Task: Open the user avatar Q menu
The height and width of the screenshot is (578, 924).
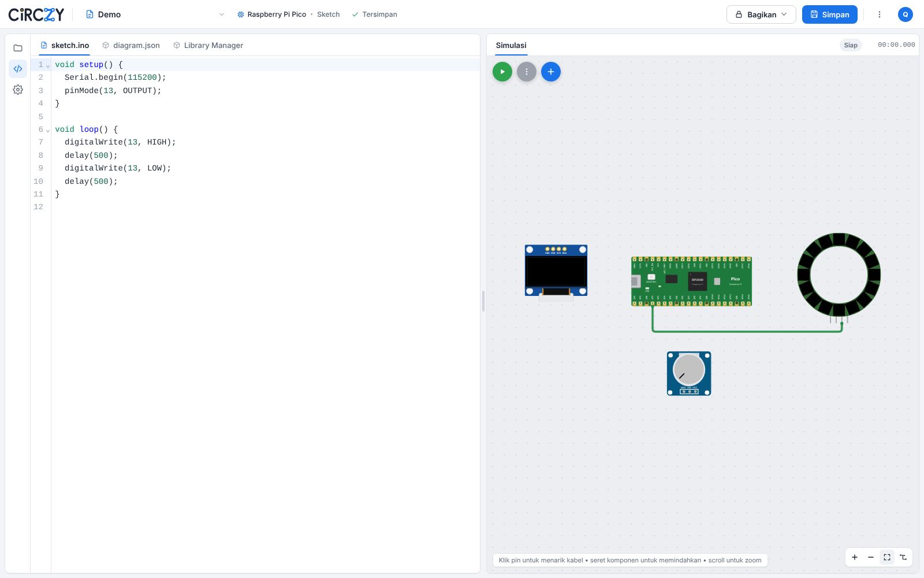Action: (x=906, y=14)
